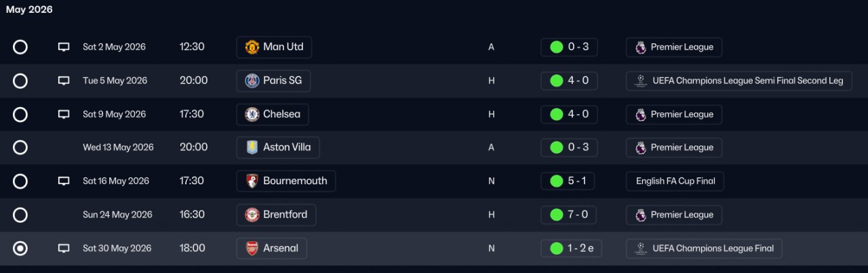This screenshot has width=868, height=273.
Task: Select the radio button for Man Utd match
Action: pos(20,47)
